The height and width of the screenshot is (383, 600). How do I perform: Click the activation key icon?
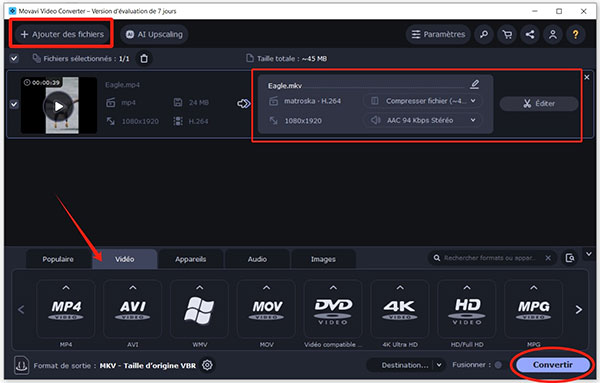click(x=484, y=34)
